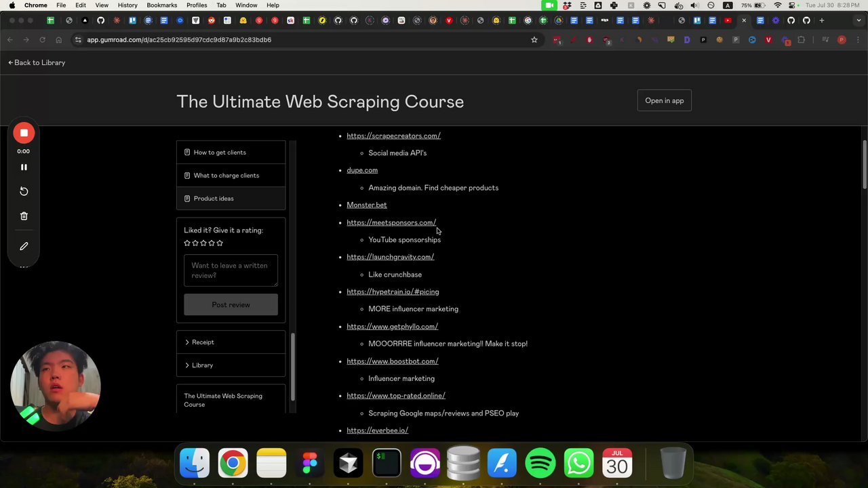Go Back to Library

pyautogui.click(x=37, y=62)
